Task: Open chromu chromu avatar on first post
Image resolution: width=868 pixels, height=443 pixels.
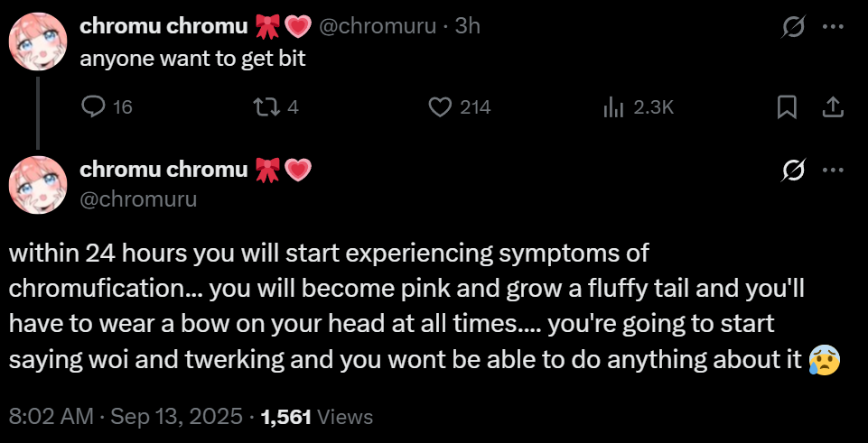Action: point(38,42)
